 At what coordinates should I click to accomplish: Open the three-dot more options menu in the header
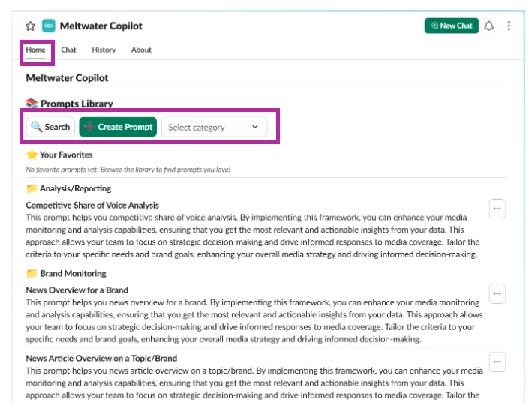[509, 26]
